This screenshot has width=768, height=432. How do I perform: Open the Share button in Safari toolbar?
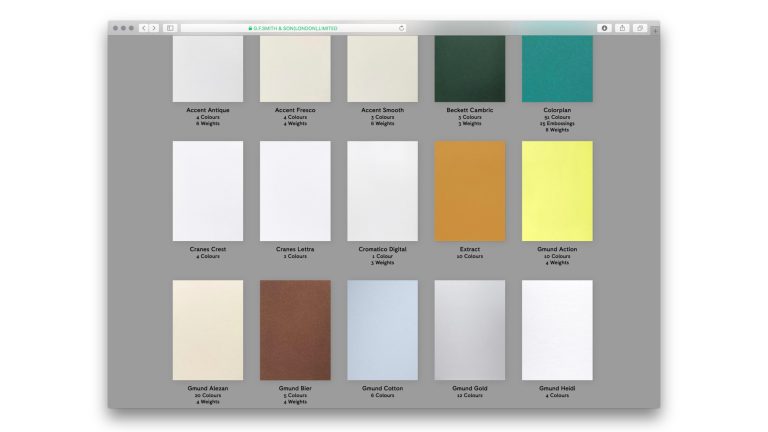(x=622, y=28)
